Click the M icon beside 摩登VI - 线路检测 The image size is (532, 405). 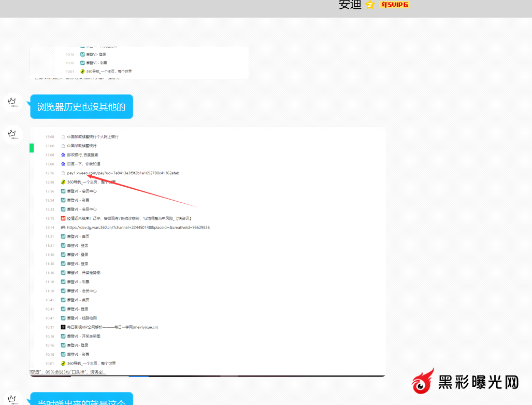pyautogui.click(x=63, y=318)
